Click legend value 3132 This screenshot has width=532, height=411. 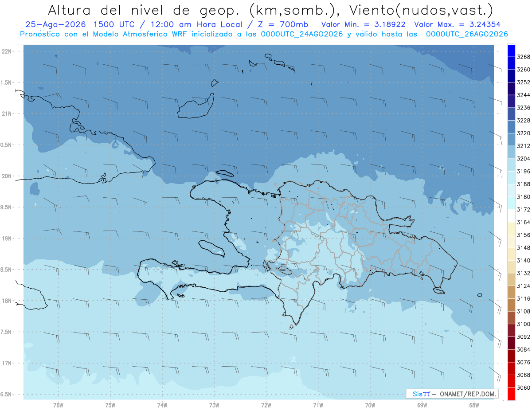point(524,274)
